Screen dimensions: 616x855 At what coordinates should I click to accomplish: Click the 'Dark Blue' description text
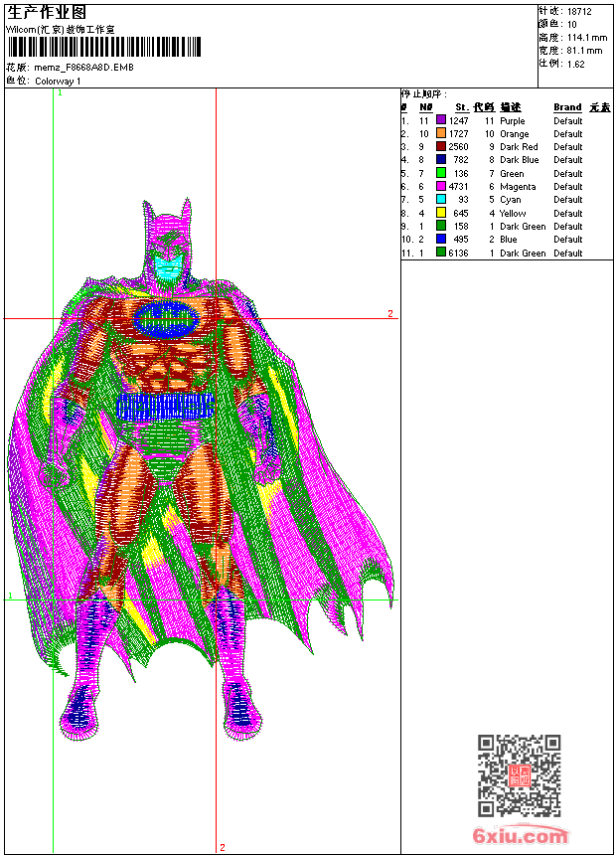click(x=520, y=160)
